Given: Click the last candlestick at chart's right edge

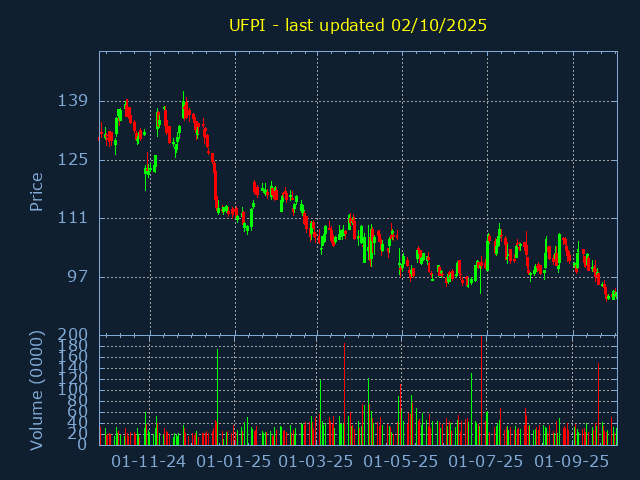Looking at the screenshot, I should [614, 295].
